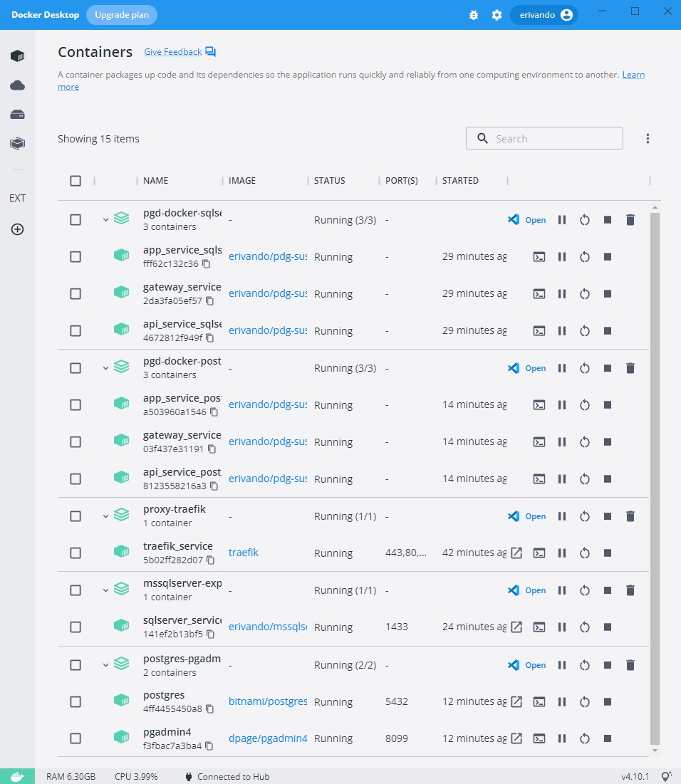Restart the pgadmin4 container

tap(584, 738)
